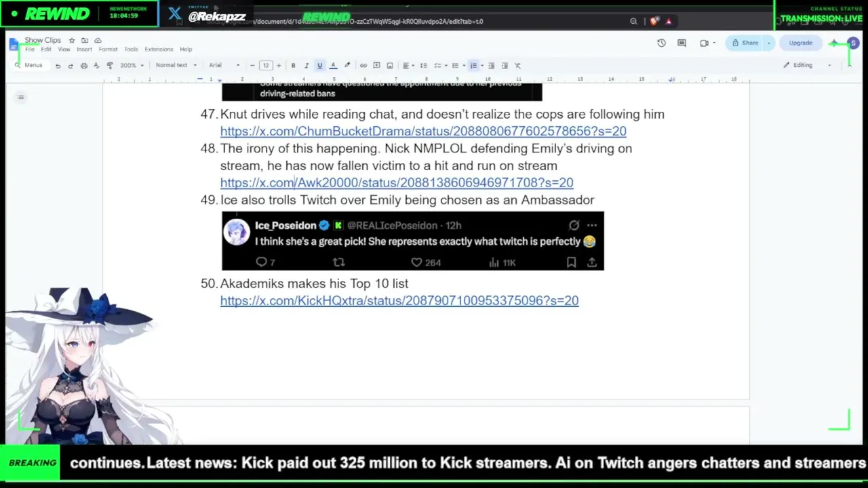The image size is (868, 488).
Task: Open the Awk20000 status link
Action: [x=397, y=183]
